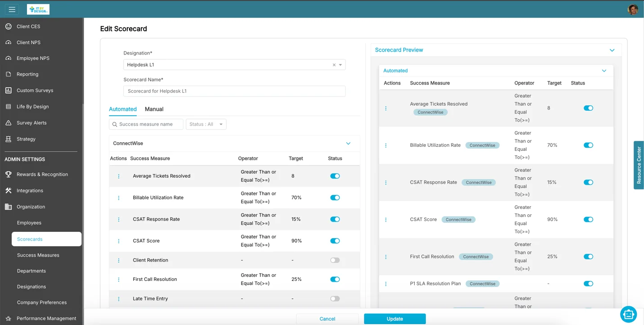Disable CSAT Response Rate measure in ConnectWise table

click(335, 219)
